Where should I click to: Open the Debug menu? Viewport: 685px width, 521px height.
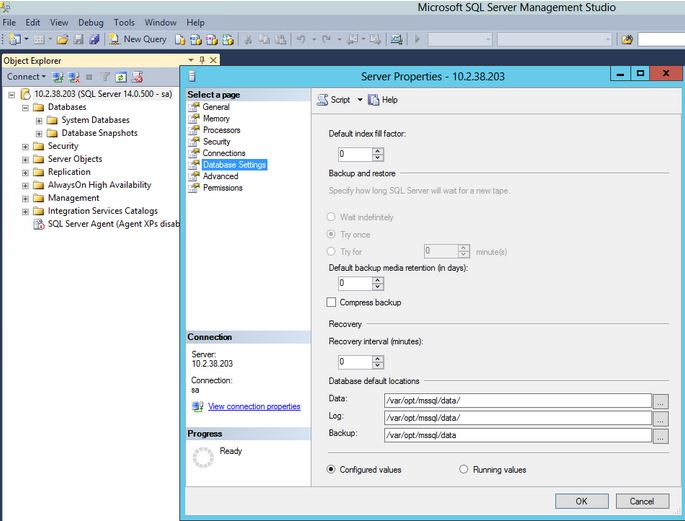(x=91, y=22)
